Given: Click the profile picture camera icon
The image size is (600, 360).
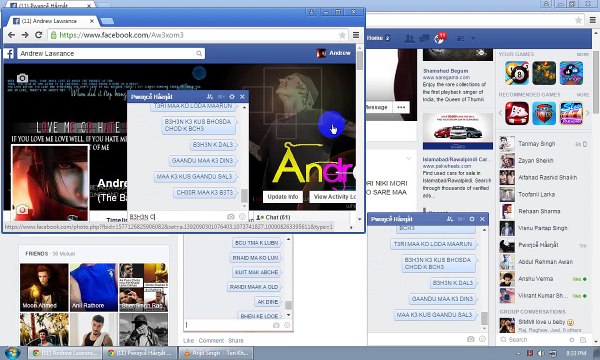Looking at the screenshot, I should 22,210.
